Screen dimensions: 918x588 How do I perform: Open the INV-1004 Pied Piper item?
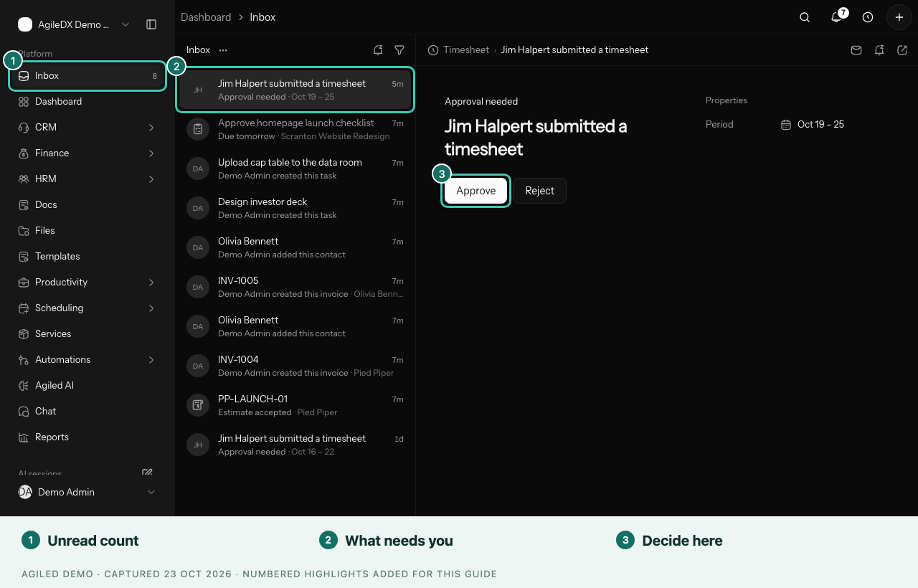pyautogui.click(x=295, y=366)
